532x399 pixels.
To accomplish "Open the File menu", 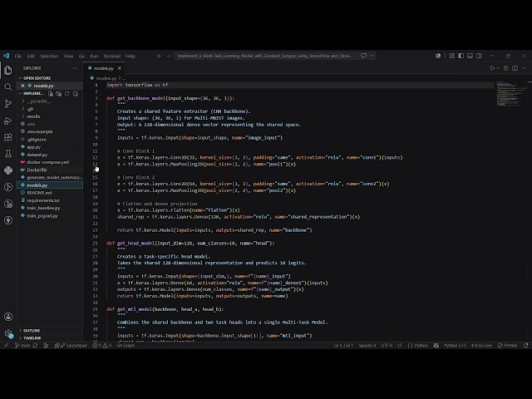I will [18, 56].
